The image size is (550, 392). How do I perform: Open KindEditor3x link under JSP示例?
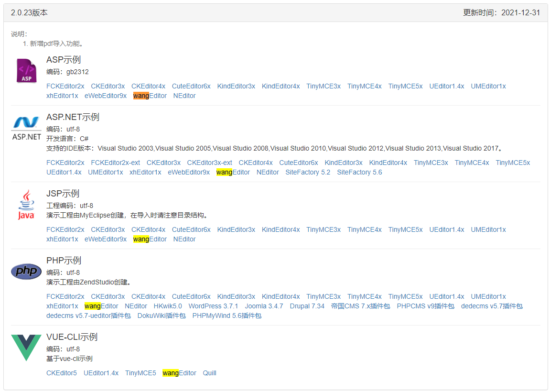[x=236, y=230]
